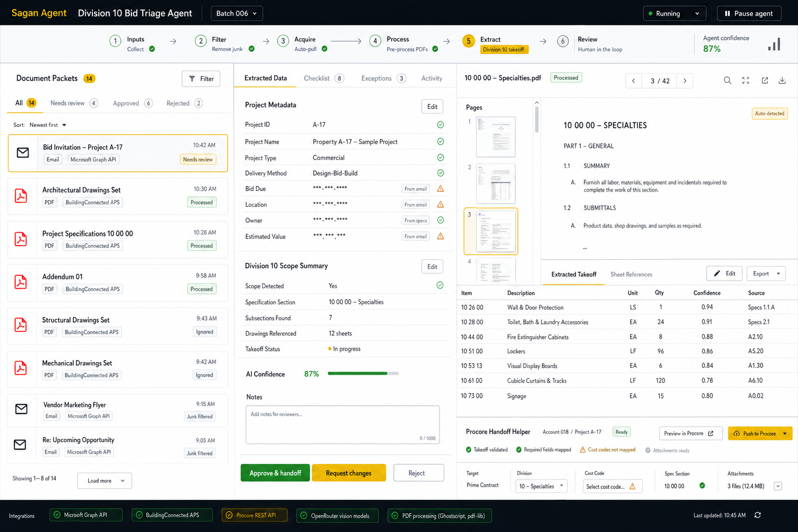Screen dimensions: 798x532
Task: Toggle the Required fields mapped check
Action: [519, 450]
